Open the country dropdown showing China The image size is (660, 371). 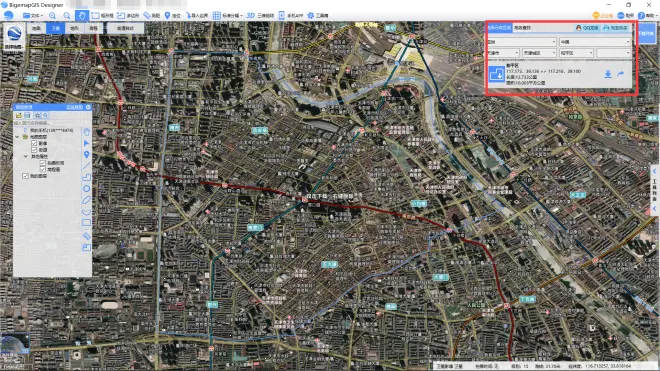pos(595,42)
